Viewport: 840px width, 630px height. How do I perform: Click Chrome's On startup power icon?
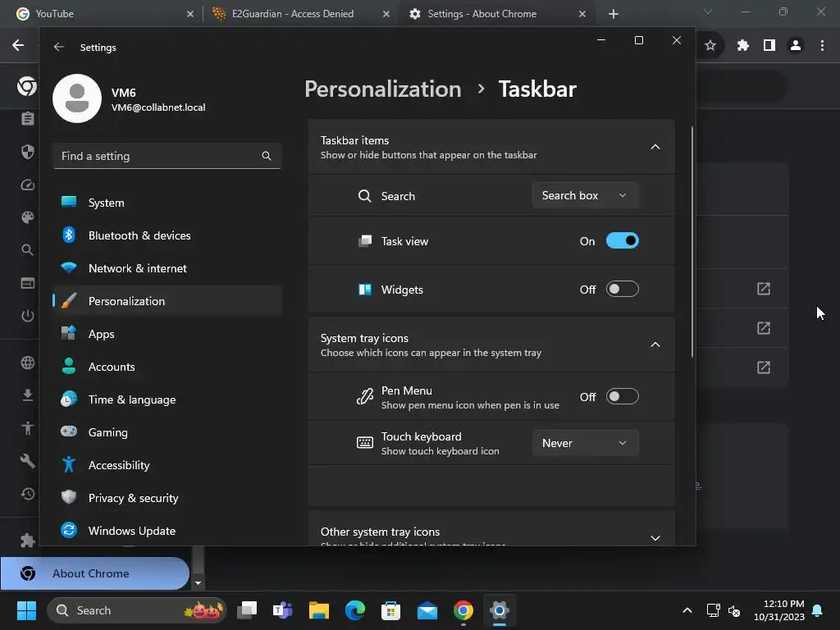[x=27, y=316]
